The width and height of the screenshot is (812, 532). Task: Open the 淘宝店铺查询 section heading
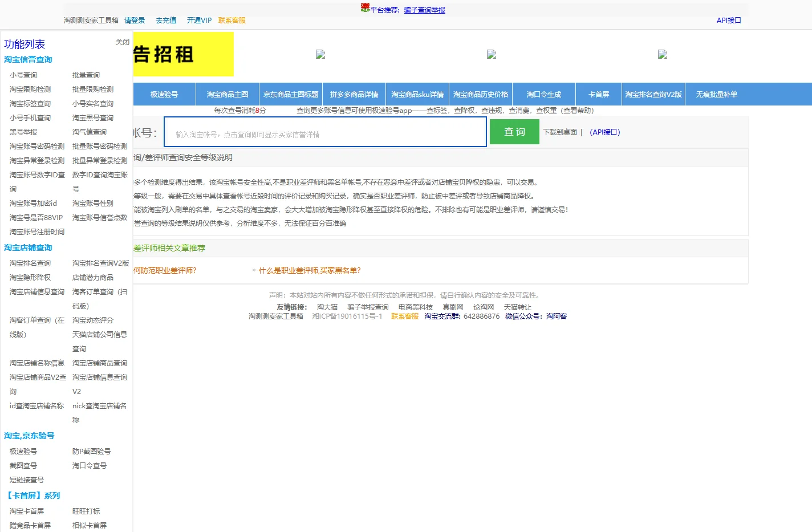pos(28,247)
